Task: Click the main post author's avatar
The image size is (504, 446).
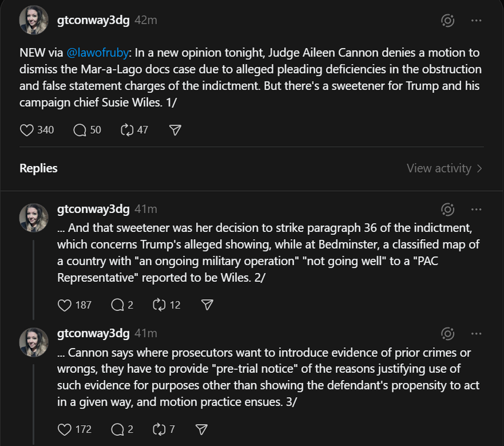Action: [x=34, y=21]
